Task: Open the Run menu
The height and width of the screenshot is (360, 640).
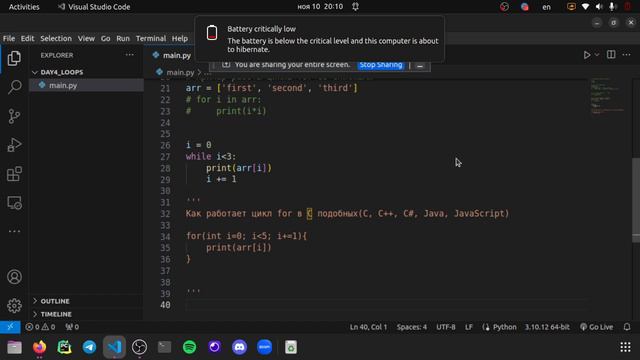Action: pos(122,38)
